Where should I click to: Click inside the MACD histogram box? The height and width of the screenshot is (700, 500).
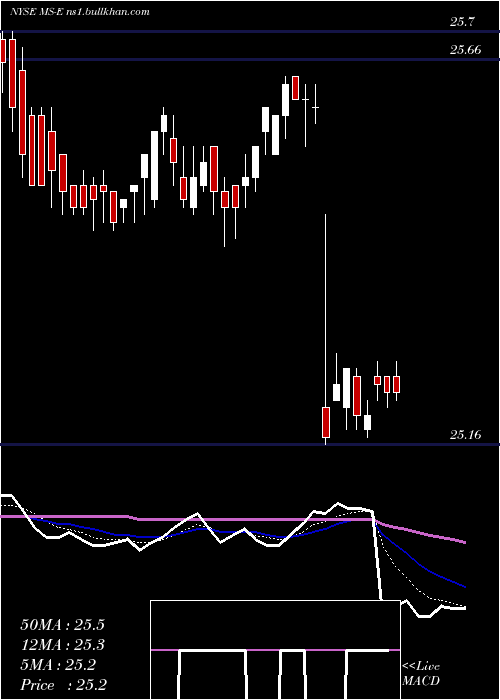point(275,650)
